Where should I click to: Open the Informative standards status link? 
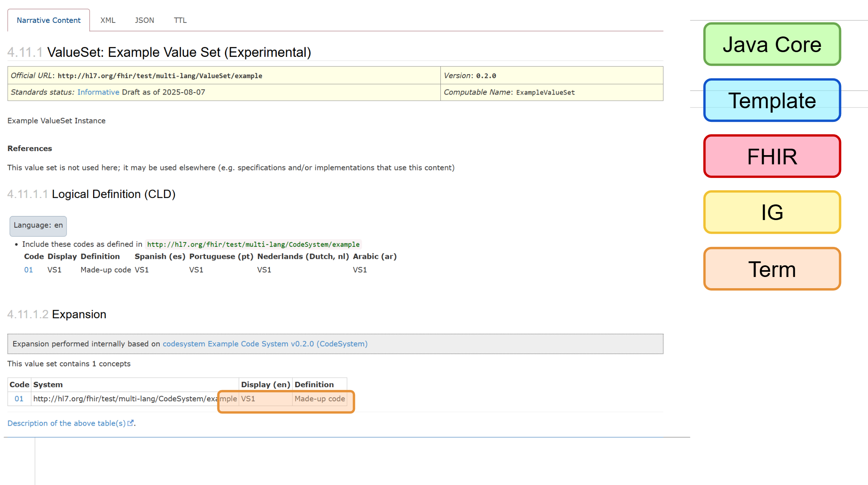98,92
